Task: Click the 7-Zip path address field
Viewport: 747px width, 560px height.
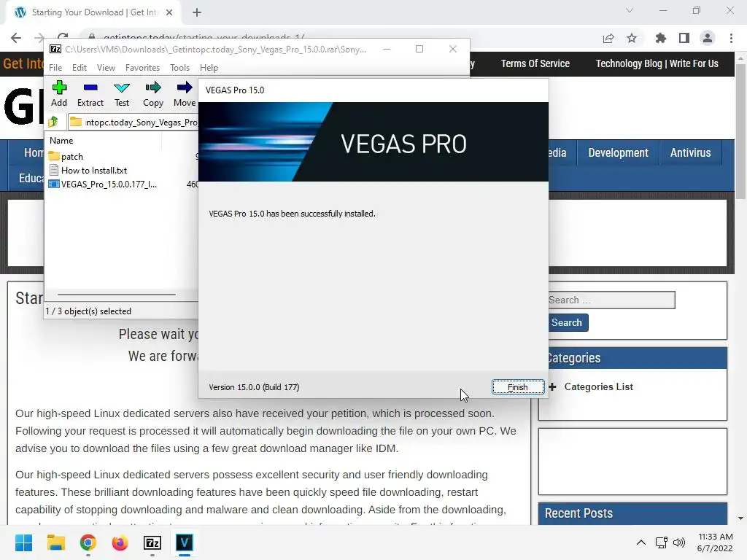Action: click(133, 122)
